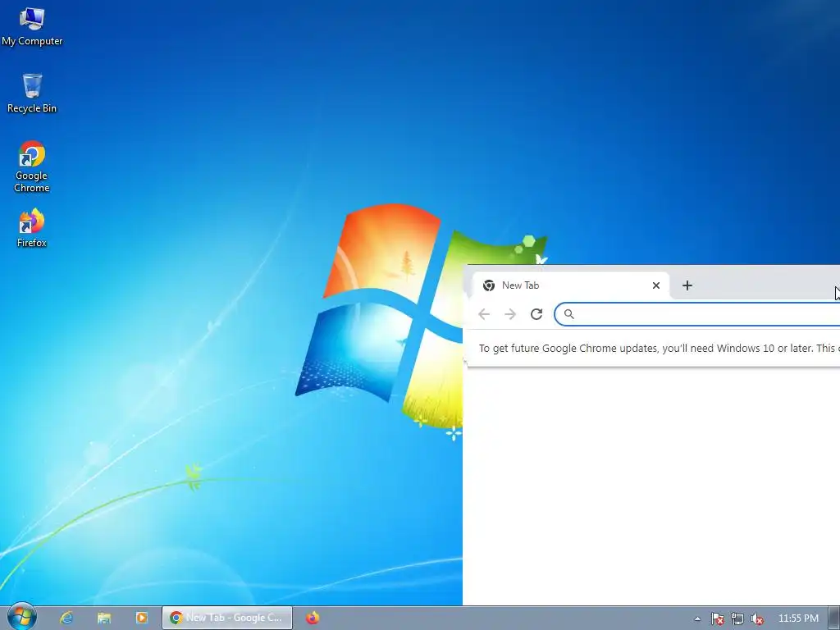Select the Recycle Bin desktop icon
Image resolution: width=840 pixels, height=630 pixels.
coord(32,94)
